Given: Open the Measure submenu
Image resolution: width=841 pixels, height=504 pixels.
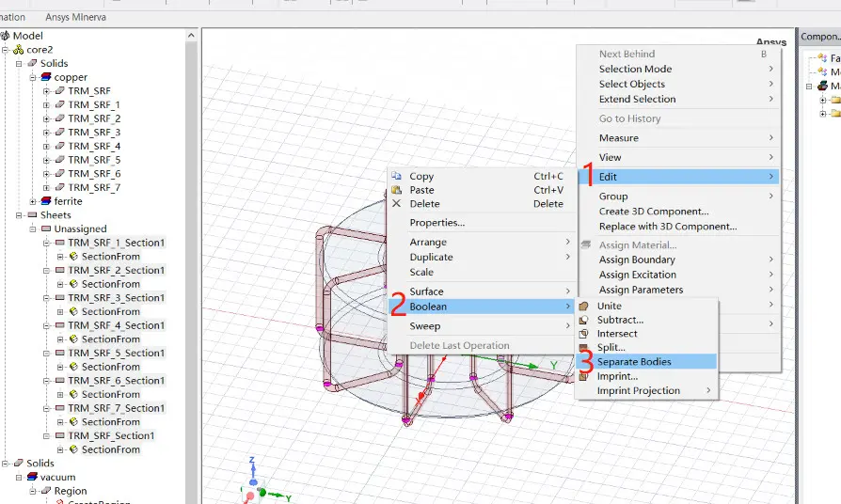Looking at the screenshot, I should click(679, 138).
